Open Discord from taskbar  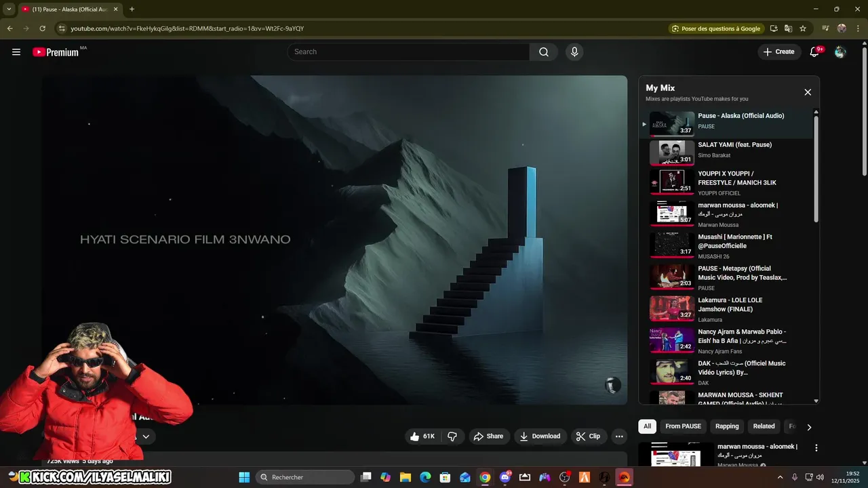pyautogui.click(x=505, y=477)
